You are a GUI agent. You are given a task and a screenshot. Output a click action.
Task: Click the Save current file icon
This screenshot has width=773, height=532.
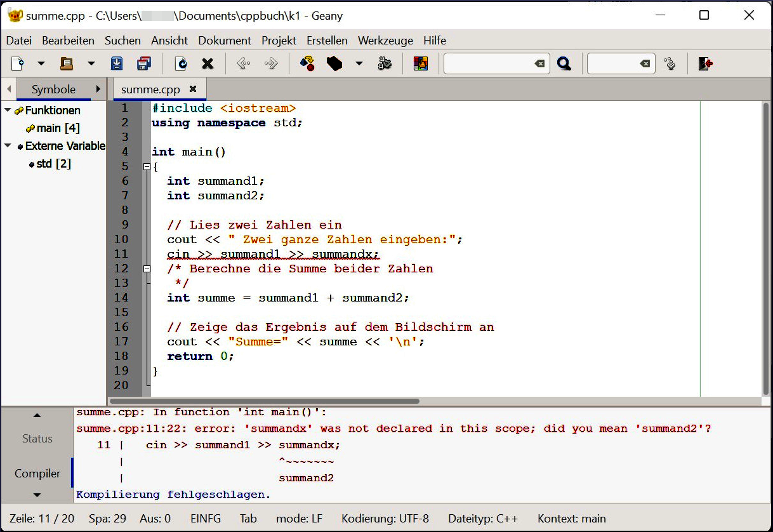point(117,63)
